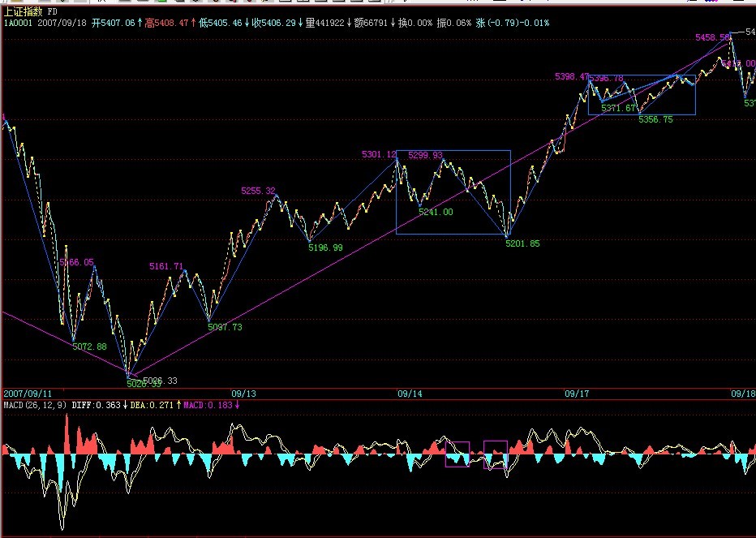Jump to the 09/17 date marker
The image size is (756, 538).
coord(576,393)
